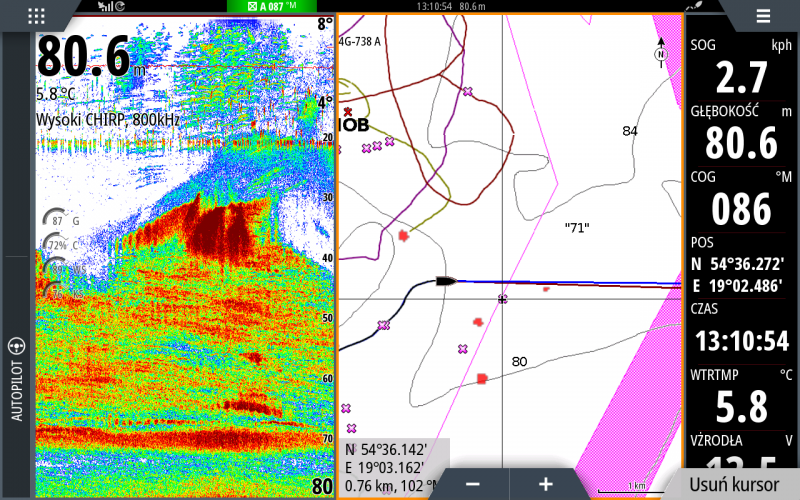Select the red fishing mark near depth 80

point(481,378)
